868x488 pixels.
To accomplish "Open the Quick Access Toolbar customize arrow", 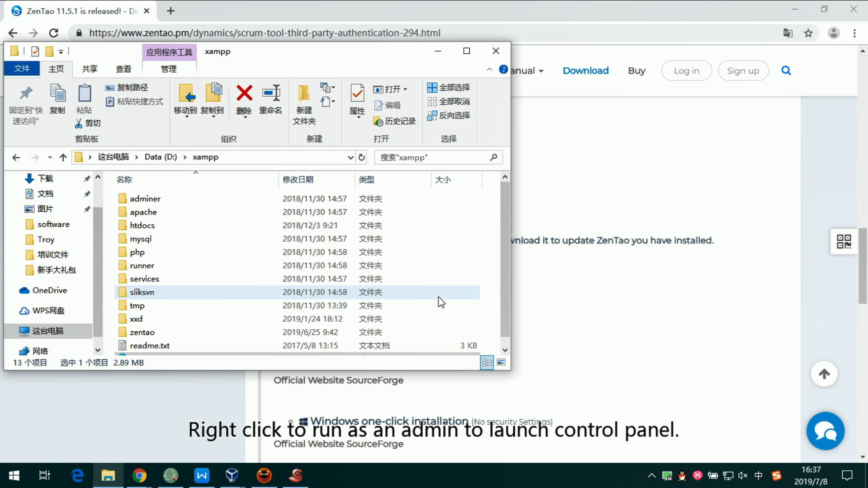I will point(61,52).
